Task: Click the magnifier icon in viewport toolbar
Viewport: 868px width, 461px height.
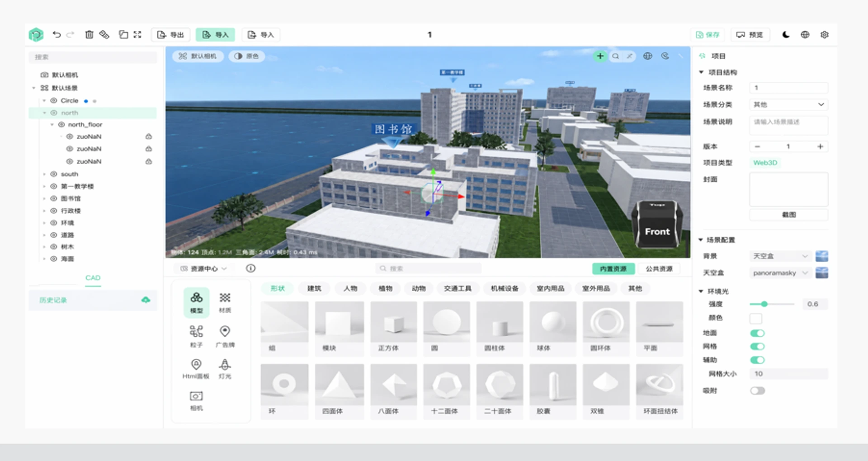Action: click(615, 56)
